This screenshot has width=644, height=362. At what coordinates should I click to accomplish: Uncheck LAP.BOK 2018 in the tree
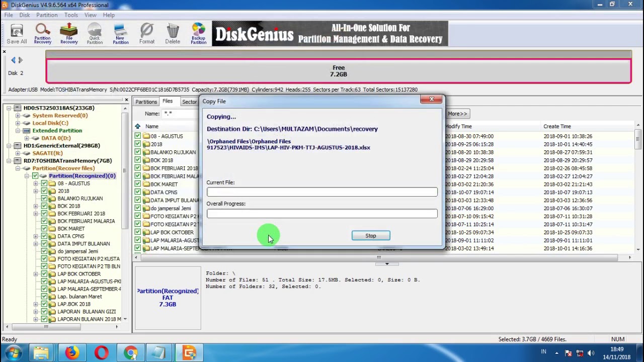tap(44, 304)
